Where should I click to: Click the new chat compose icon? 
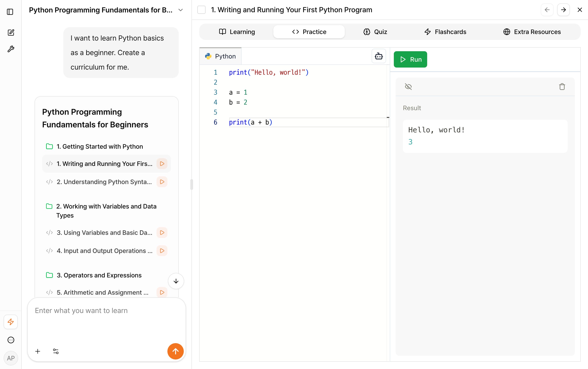(11, 32)
